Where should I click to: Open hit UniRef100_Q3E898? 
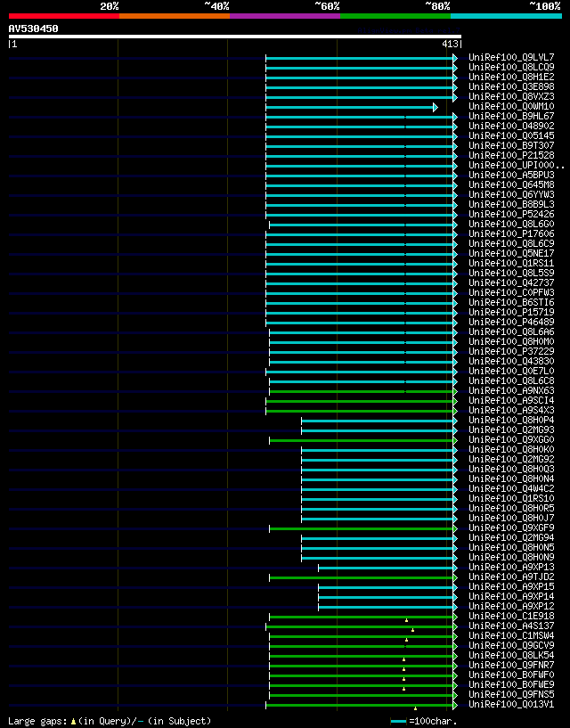[x=511, y=86]
